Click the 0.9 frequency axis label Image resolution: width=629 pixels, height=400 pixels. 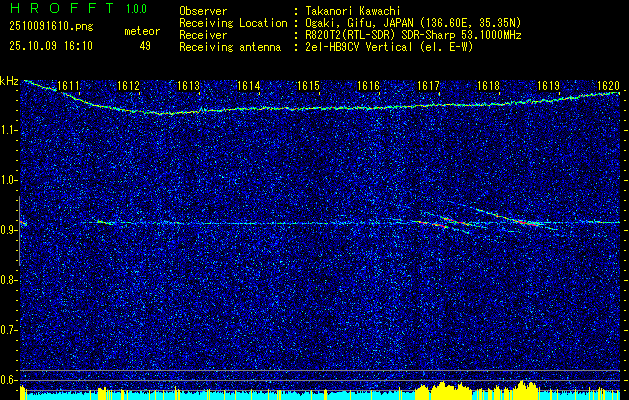click(8, 230)
